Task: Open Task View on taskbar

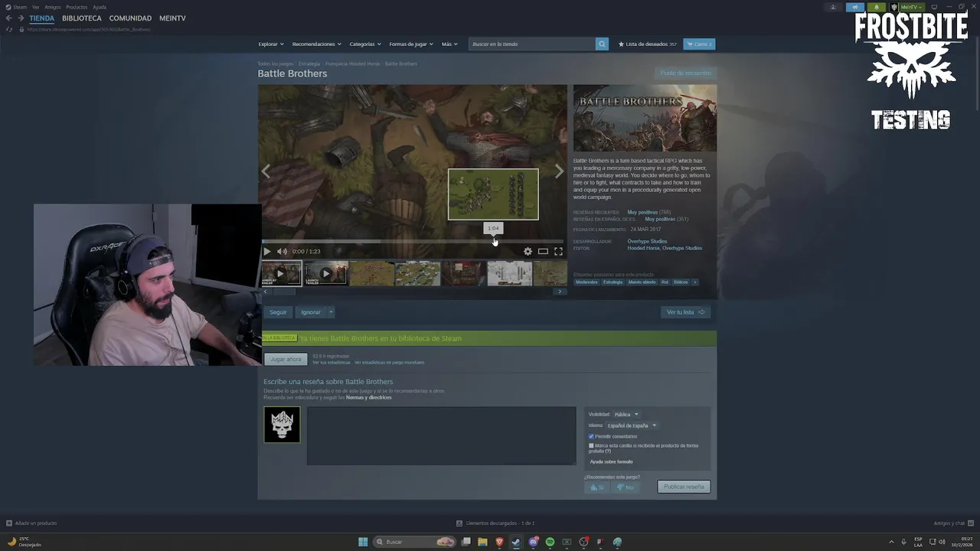Action: coord(465,542)
